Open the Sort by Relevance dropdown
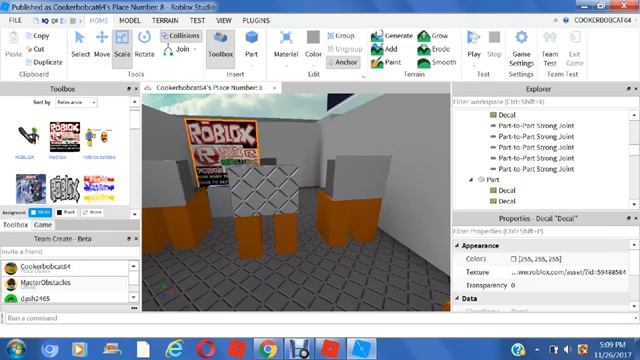Image resolution: width=640 pixels, height=360 pixels. click(76, 102)
